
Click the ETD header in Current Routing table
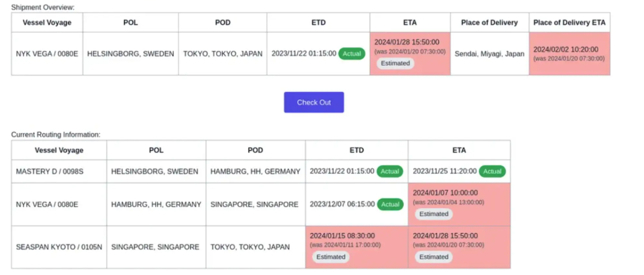[356, 150]
